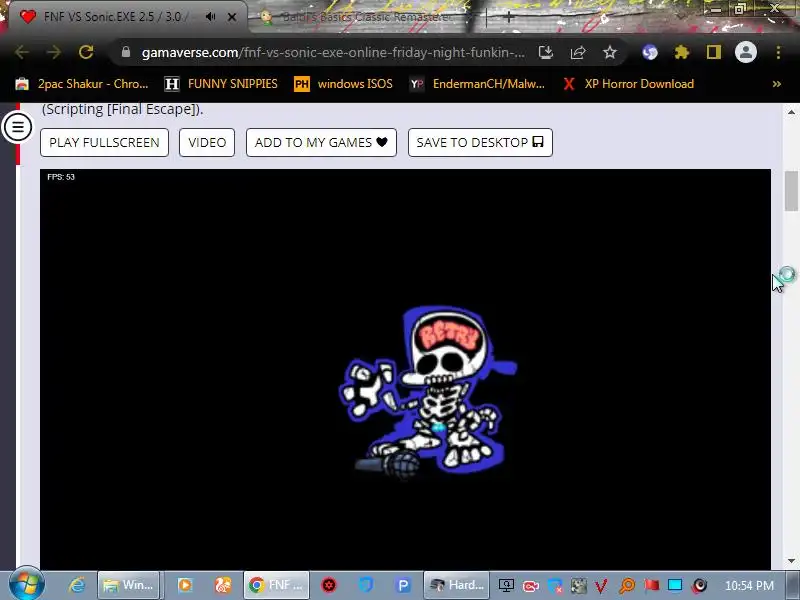Image resolution: width=800 pixels, height=600 pixels.
Task: Click the PLAY FULLSCREEN button
Action: 104,142
